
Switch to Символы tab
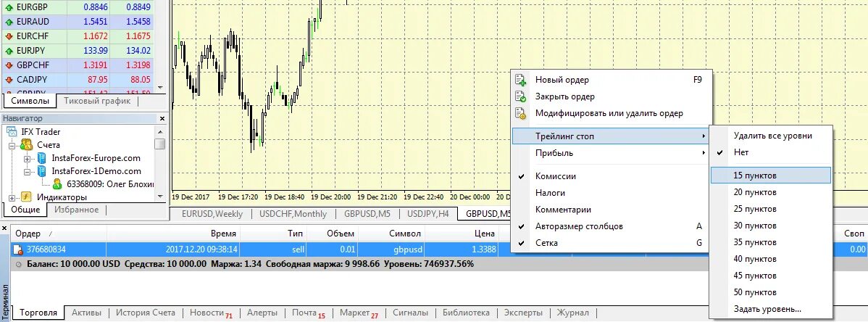(x=30, y=101)
